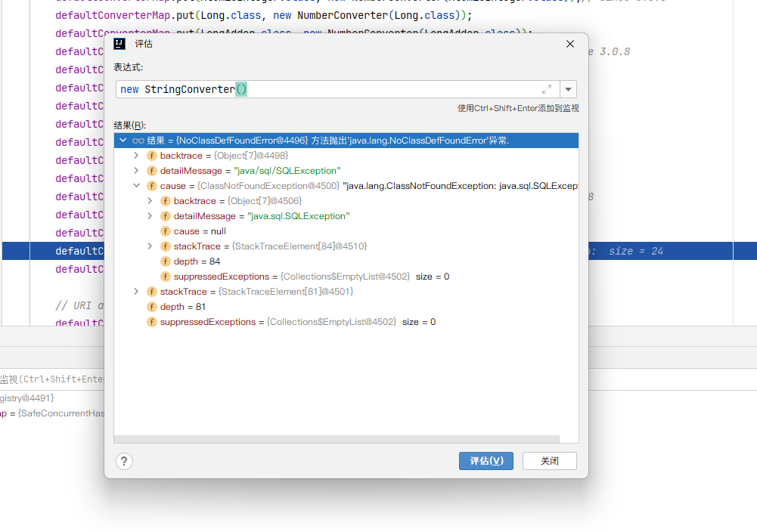757x532 pixels.
Task: Click the IDEA logo icon in the evaluate dialog title
Action: (x=119, y=43)
